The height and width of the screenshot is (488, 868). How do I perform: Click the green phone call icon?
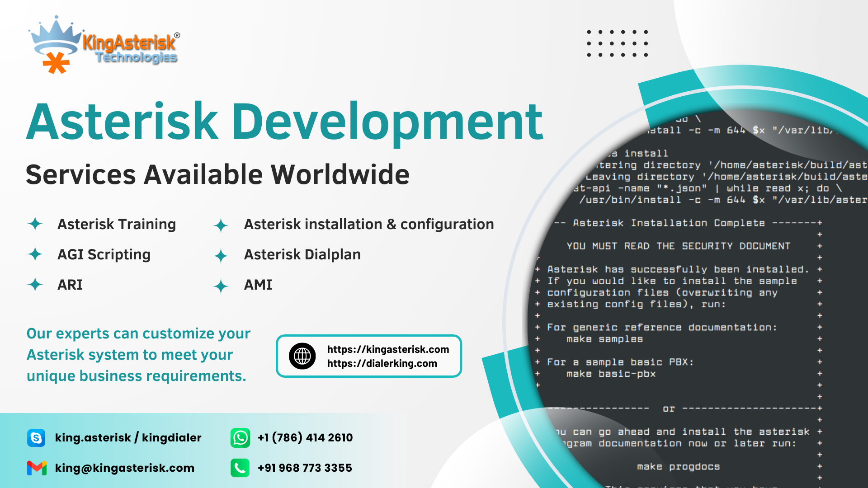tap(240, 468)
